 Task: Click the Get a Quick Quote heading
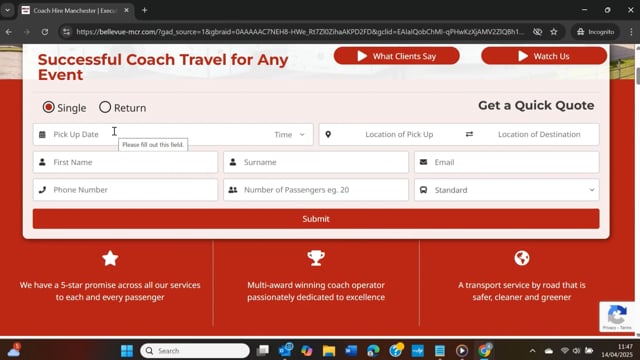pos(536,105)
